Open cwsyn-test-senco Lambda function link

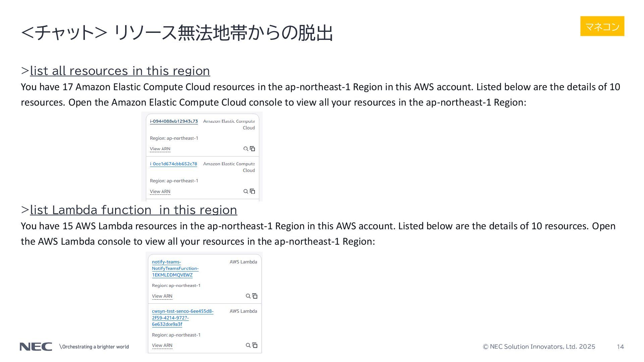coord(182,318)
